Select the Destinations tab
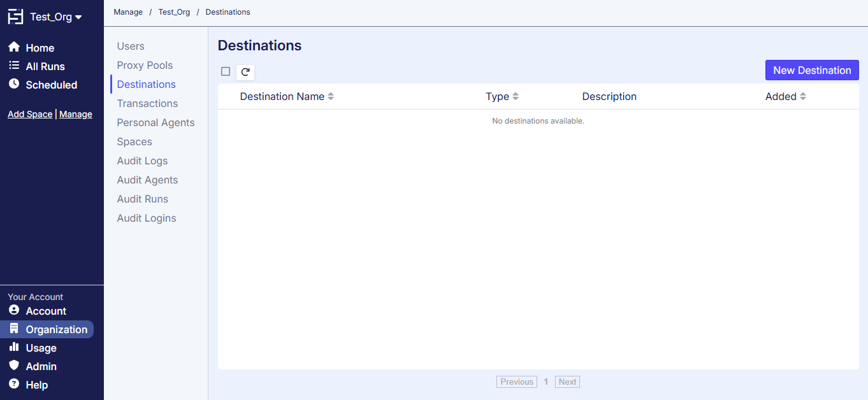 [x=147, y=84]
